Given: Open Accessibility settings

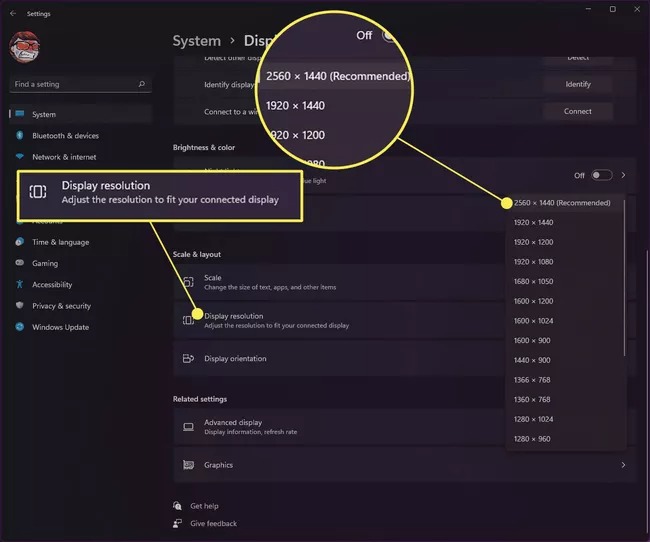Looking at the screenshot, I should coord(52,284).
